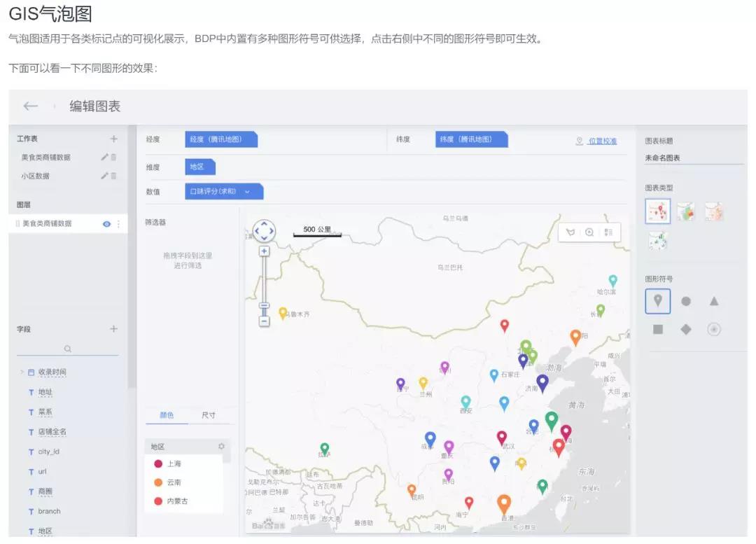Click the field search magnifier icon
The image size is (756, 544).
point(67,349)
